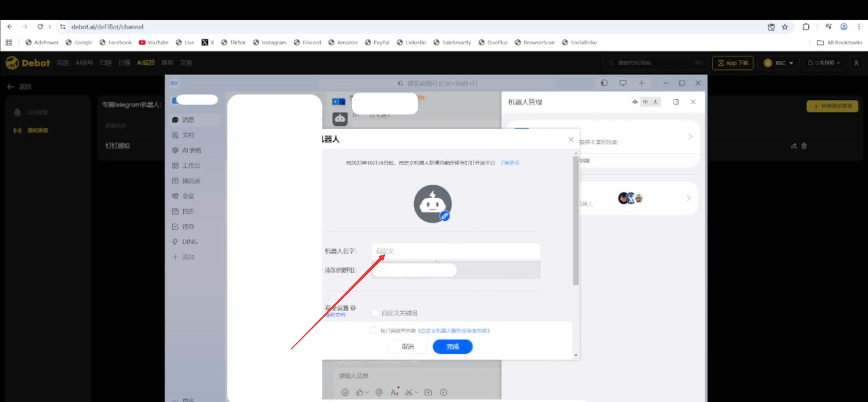Click the history clock icon in DingTalk title bar

(x=604, y=83)
